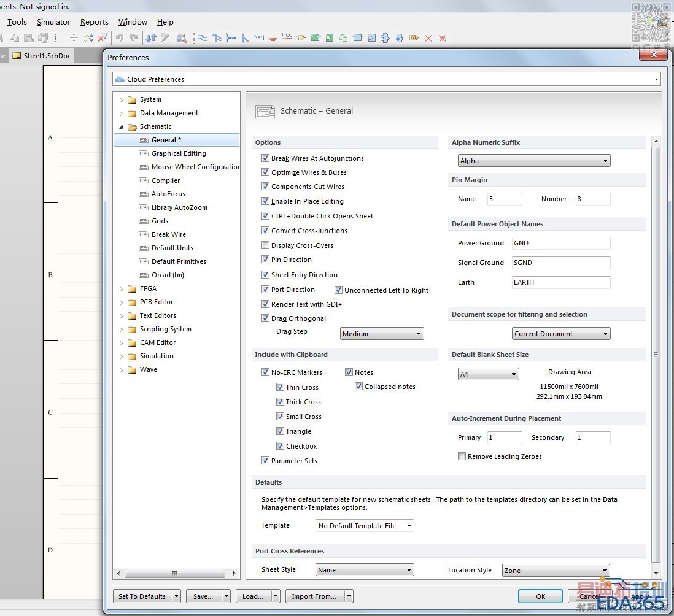Image resolution: width=674 pixels, height=616 pixels.
Task: Check Remove Leading Zeroes option
Action: click(462, 456)
